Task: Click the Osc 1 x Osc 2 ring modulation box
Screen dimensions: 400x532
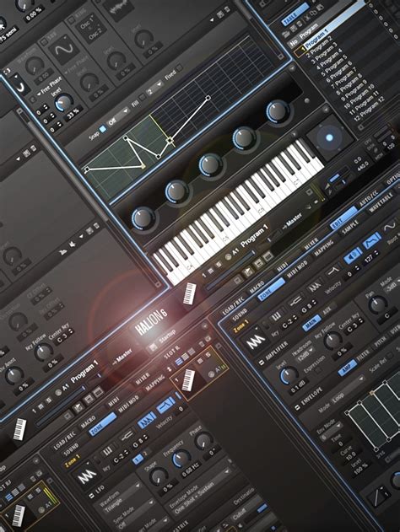Action: tap(90, 28)
